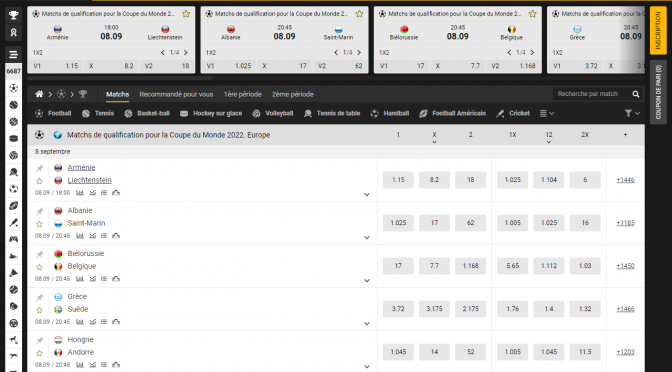The width and height of the screenshot is (672, 372).
Task: Open the Recommandé pour vous tab
Action: 176,94
